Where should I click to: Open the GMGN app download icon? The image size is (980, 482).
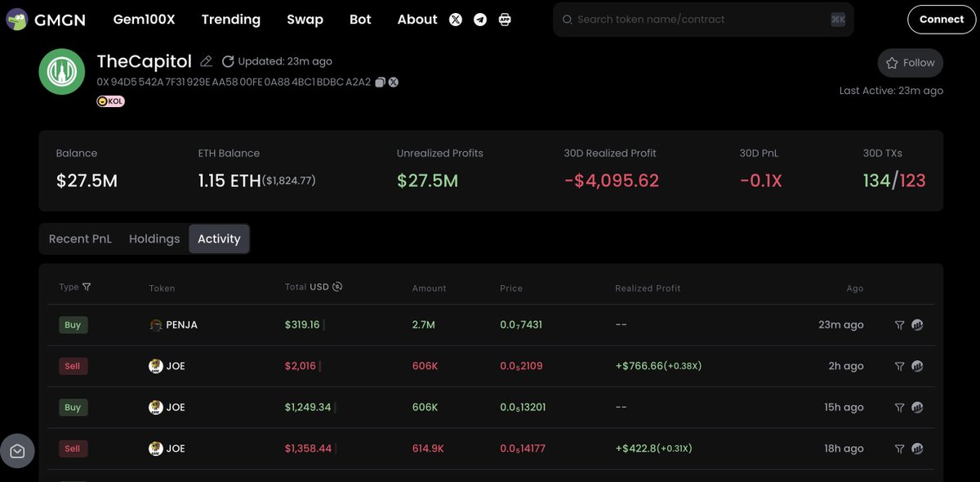[x=505, y=20]
